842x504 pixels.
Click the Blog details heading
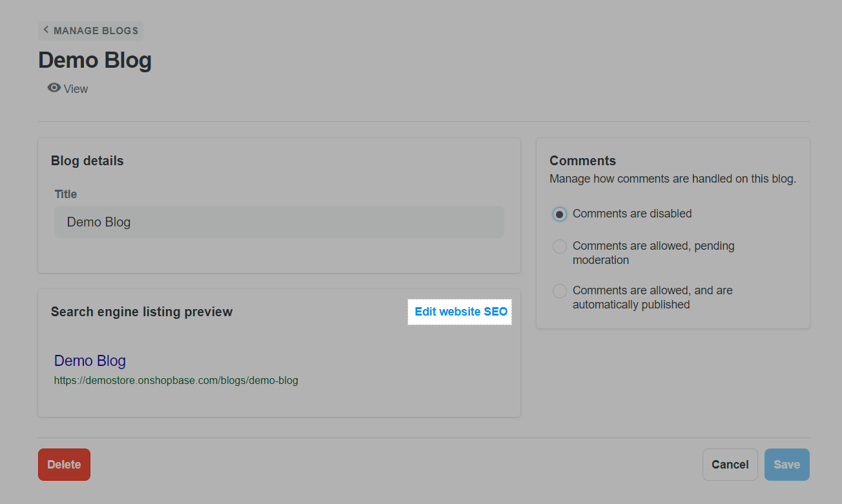point(87,161)
